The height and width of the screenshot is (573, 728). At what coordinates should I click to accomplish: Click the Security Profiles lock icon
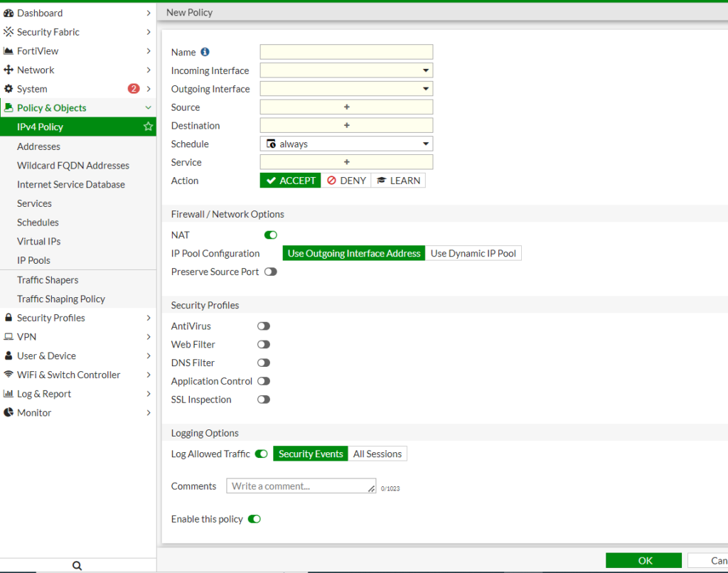pos(9,318)
